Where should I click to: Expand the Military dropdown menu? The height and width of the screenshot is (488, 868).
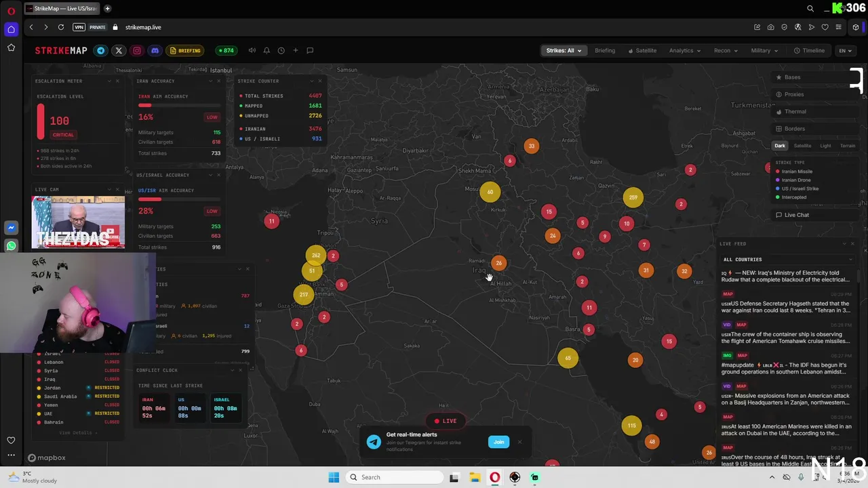click(765, 51)
